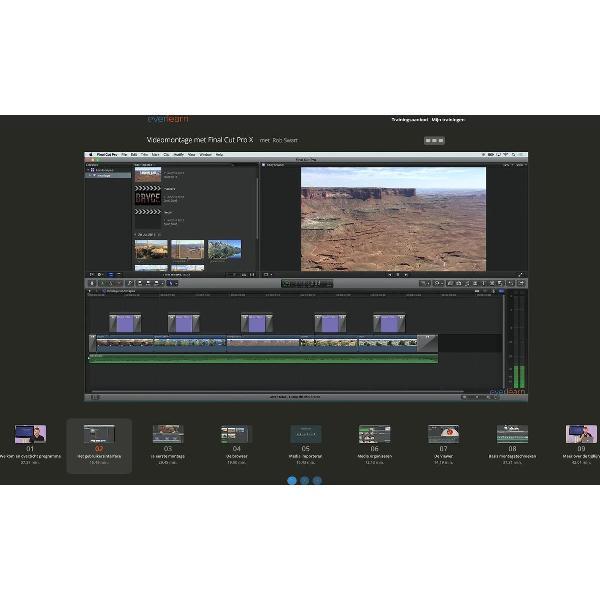This screenshot has width=600, height=600.
Task: Go to first pagination dot
Action: click(x=292, y=480)
